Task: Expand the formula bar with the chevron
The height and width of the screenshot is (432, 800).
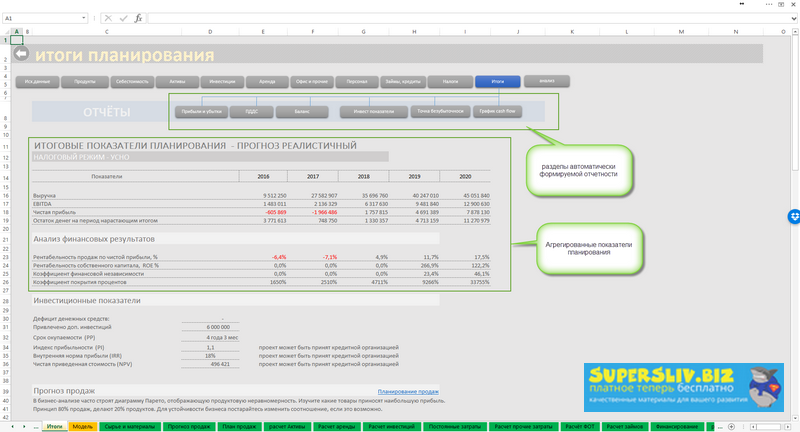Action: 793,18
